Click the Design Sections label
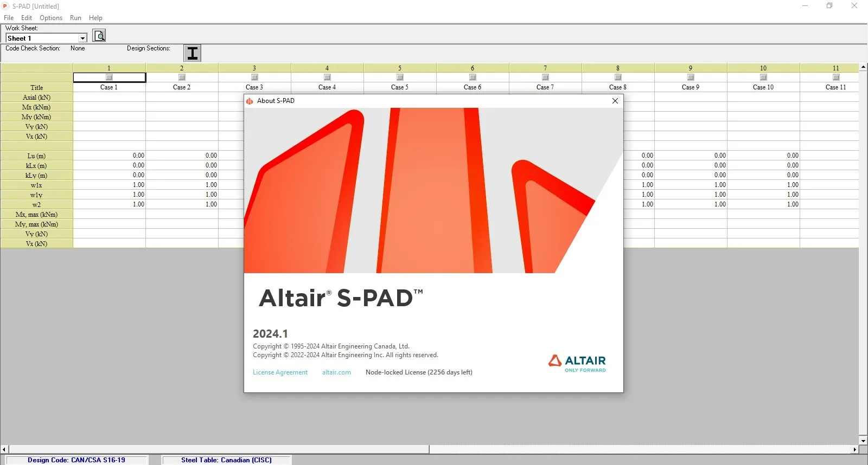This screenshot has height=465, width=868. pos(149,48)
